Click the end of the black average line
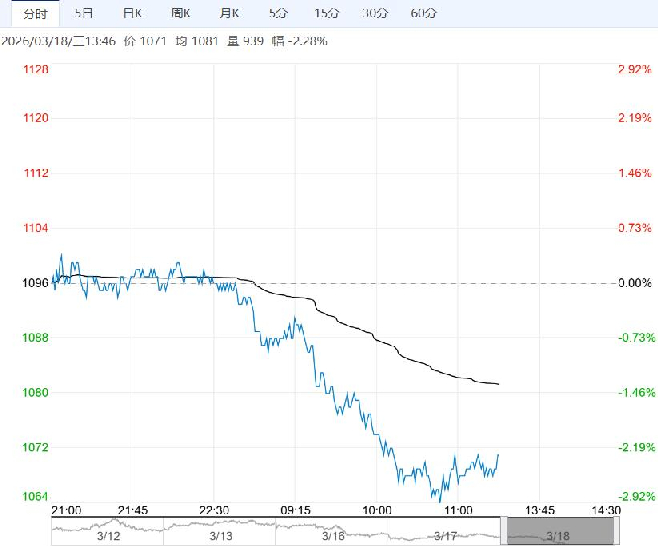The width and height of the screenshot is (658, 546). tap(498, 384)
